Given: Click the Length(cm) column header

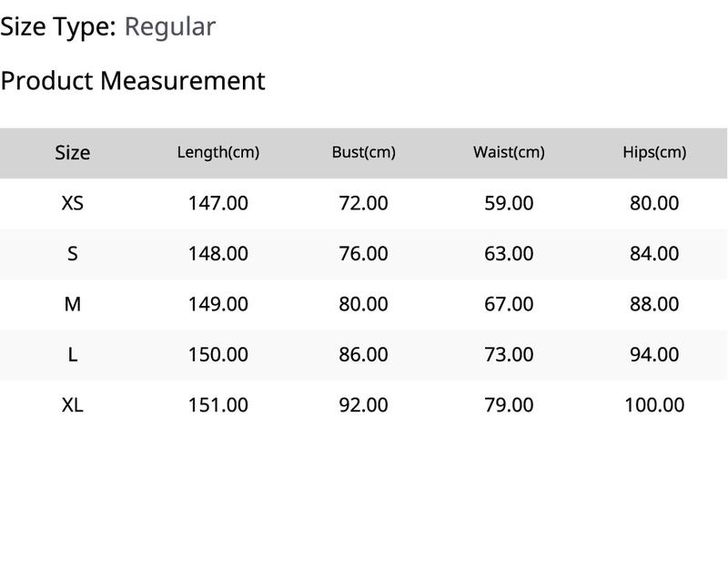Looking at the screenshot, I should coord(218,153).
